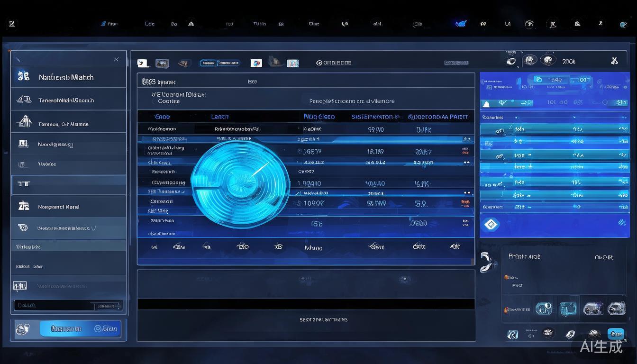Click the bright blue button below the sidebar
The image size is (637, 364).
point(80,328)
